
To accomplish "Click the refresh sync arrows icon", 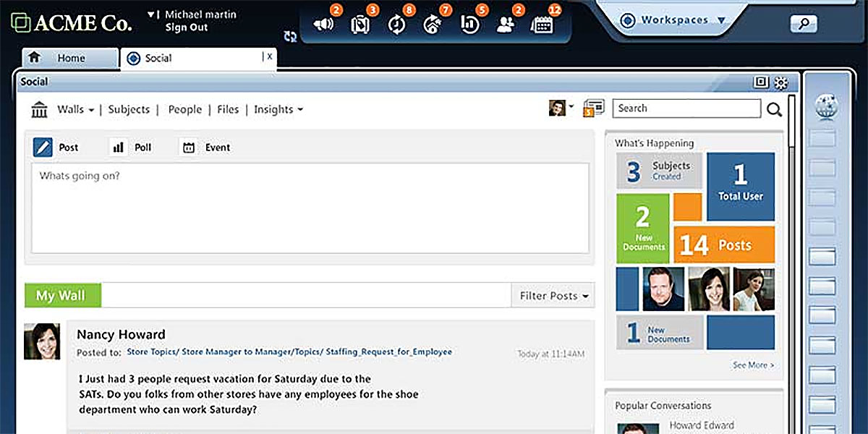I will pos(291,36).
